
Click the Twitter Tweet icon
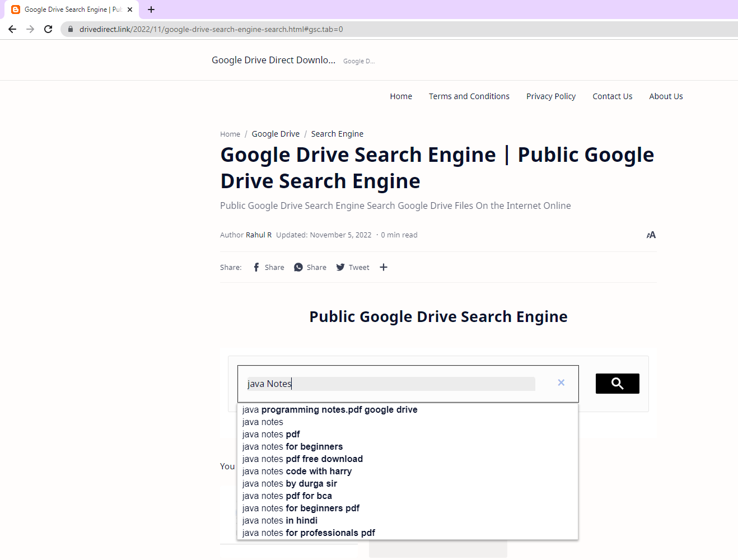coord(340,267)
